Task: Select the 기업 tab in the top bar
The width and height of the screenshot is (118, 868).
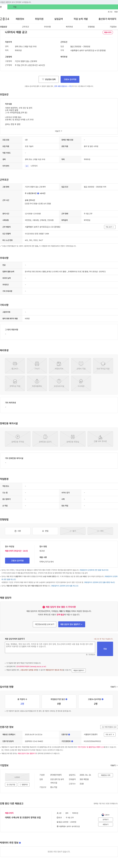Action: [15, 7]
